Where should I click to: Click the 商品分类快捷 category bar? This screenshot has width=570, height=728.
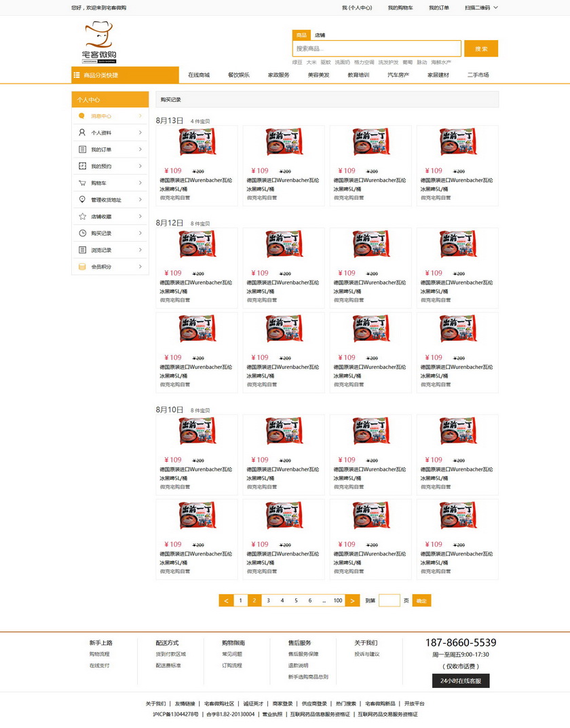click(125, 75)
